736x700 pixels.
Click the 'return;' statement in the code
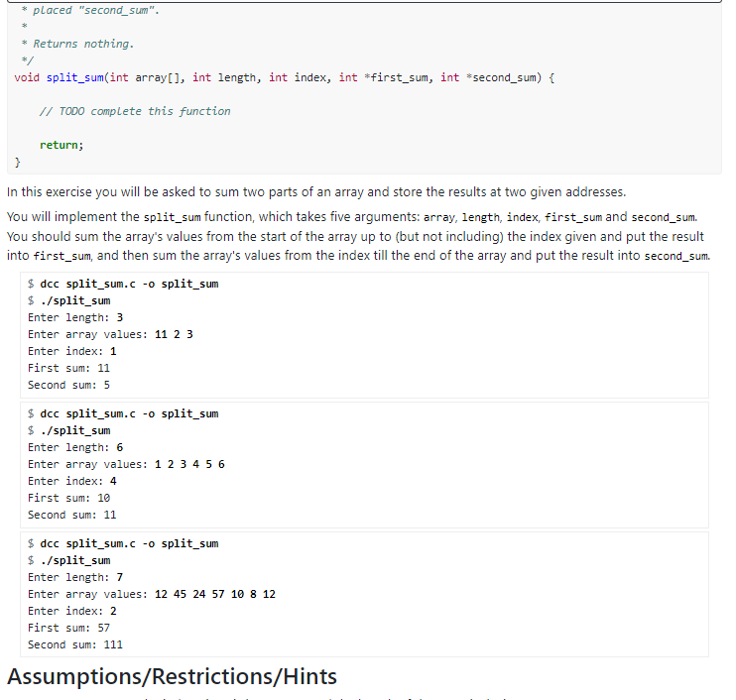(61, 145)
